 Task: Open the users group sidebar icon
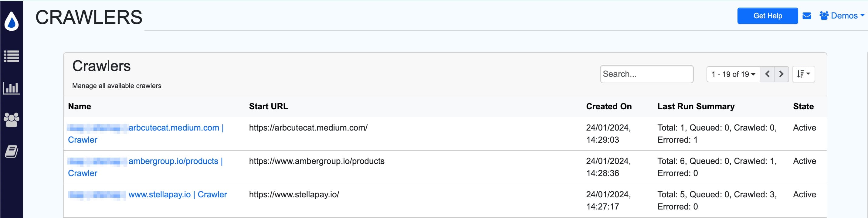[x=12, y=120]
